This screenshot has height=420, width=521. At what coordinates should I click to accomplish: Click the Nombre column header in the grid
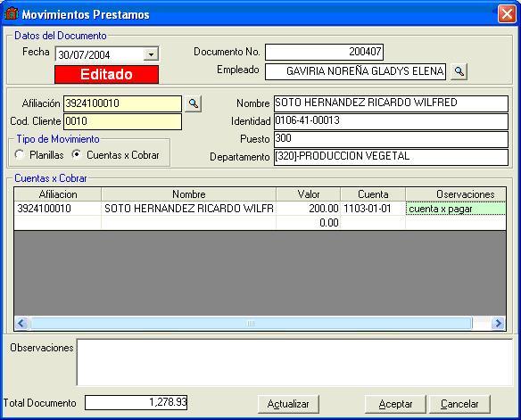189,194
